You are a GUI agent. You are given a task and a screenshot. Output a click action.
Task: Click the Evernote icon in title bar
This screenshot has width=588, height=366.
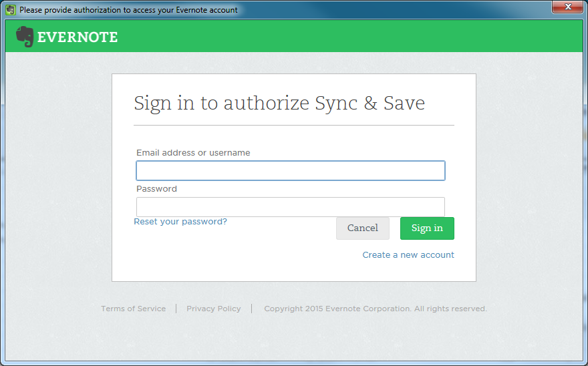pyautogui.click(x=11, y=10)
